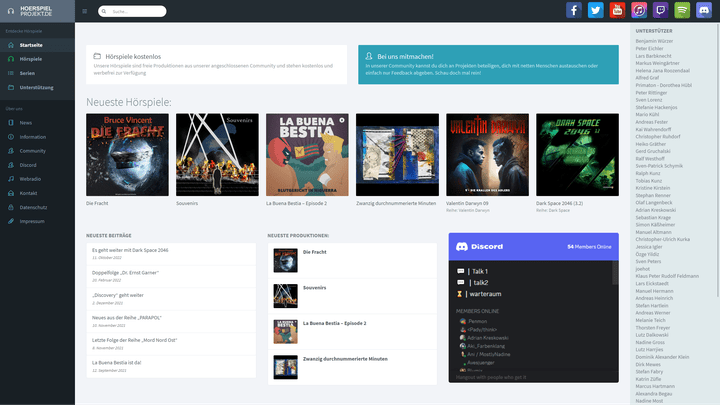Viewport: 720px width, 405px height.
Task: Open the Facebook page icon
Action: coord(574,10)
